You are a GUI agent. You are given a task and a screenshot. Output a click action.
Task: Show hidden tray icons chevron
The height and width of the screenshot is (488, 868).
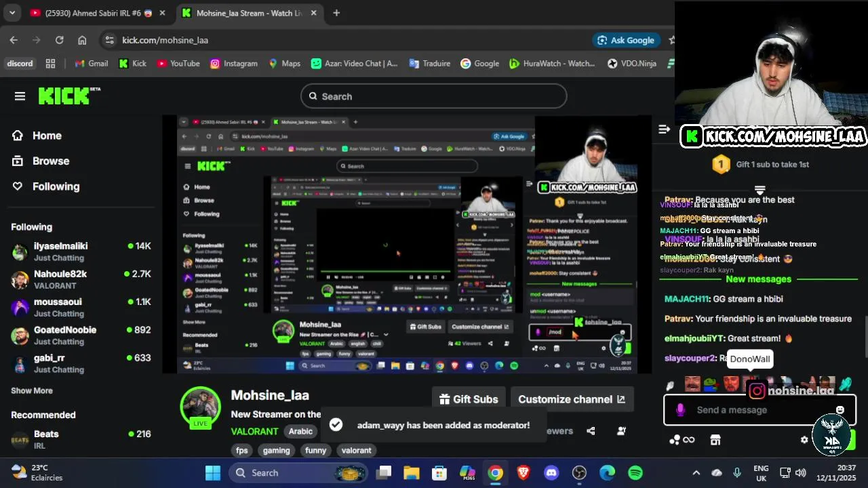point(696,473)
